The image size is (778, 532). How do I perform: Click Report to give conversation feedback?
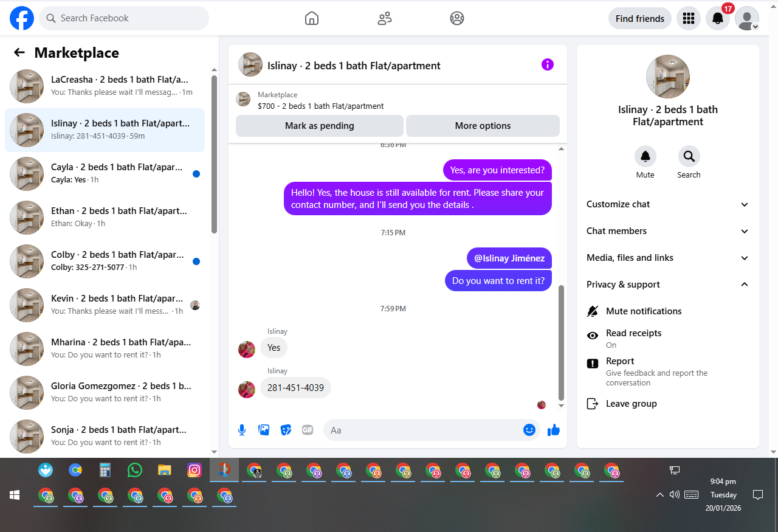668,371
